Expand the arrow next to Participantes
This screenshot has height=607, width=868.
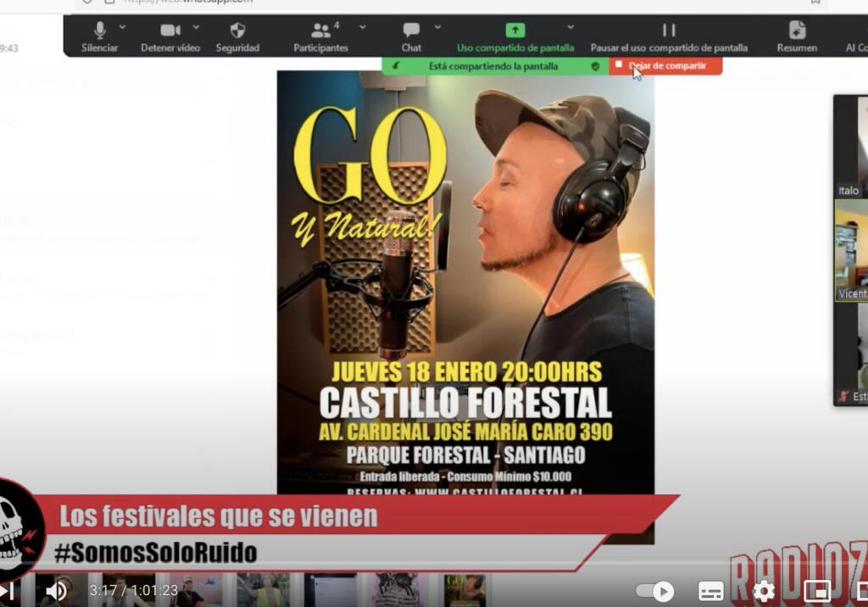pyautogui.click(x=363, y=27)
